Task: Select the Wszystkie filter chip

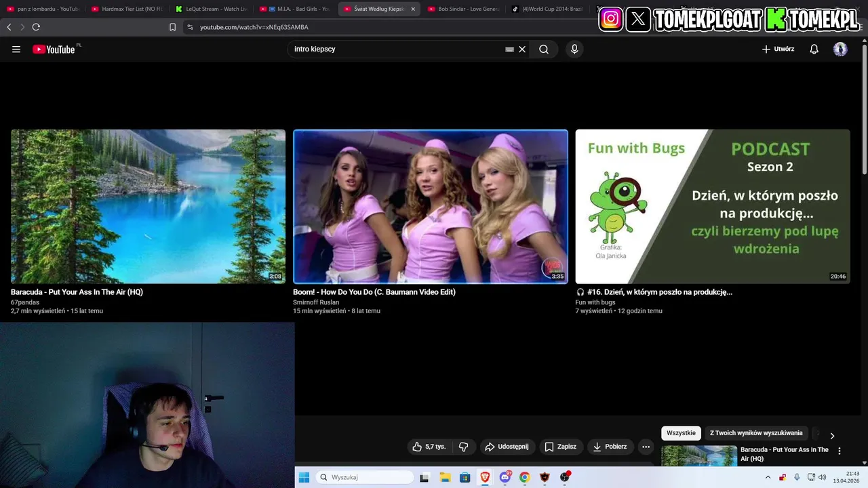Action: click(x=681, y=433)
